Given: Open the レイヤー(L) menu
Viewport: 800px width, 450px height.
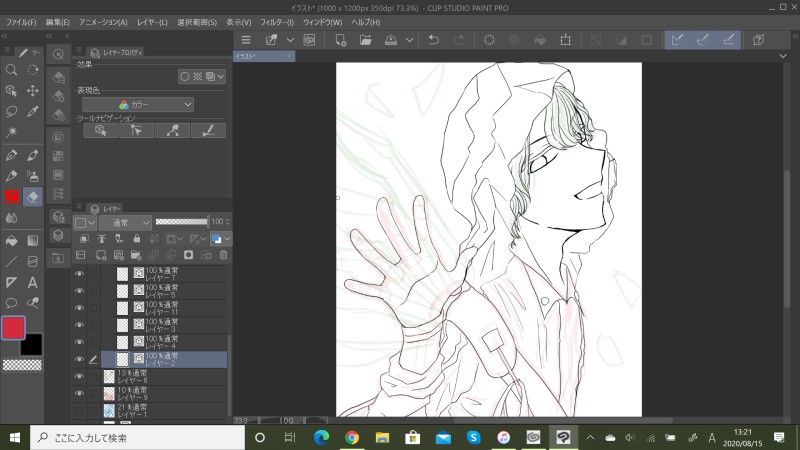Looking at the screenshot, I should (x=153, y=22).
